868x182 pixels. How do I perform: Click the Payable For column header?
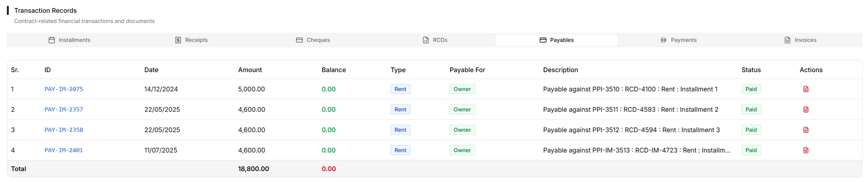[x=467, y=70]
